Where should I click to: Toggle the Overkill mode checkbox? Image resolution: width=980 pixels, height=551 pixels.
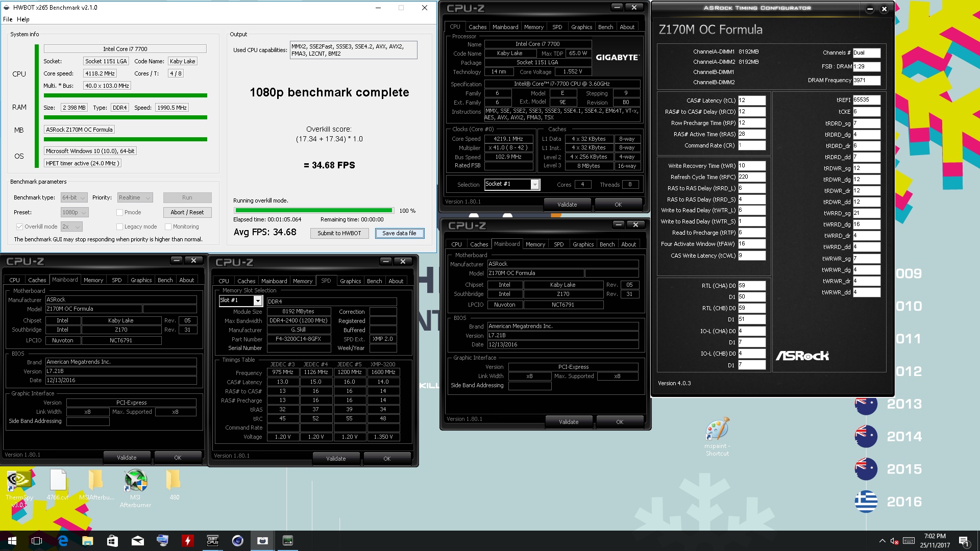(19, 227)
